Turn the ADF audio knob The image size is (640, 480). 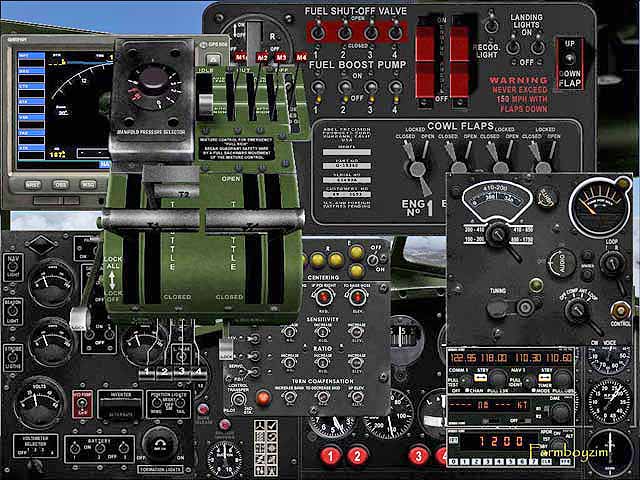pyautogui.click(x=562, y=263)
